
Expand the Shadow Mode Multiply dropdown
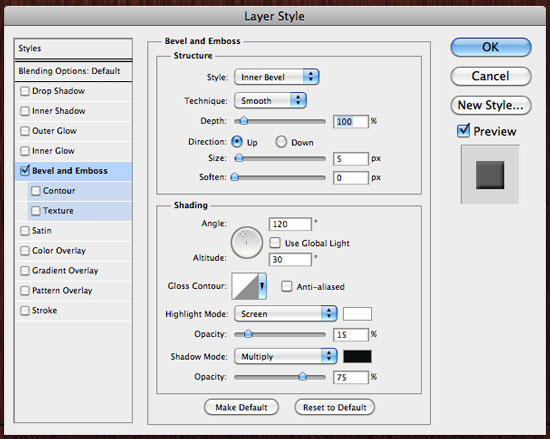[x=286, y=356]
